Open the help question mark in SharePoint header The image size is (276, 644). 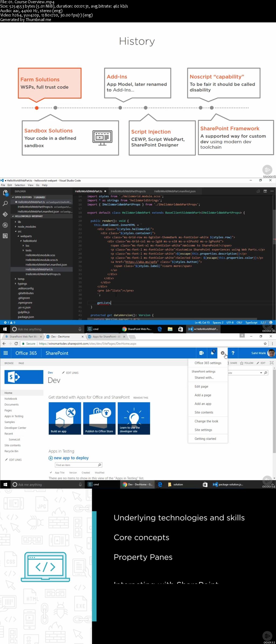coord(233,353)
